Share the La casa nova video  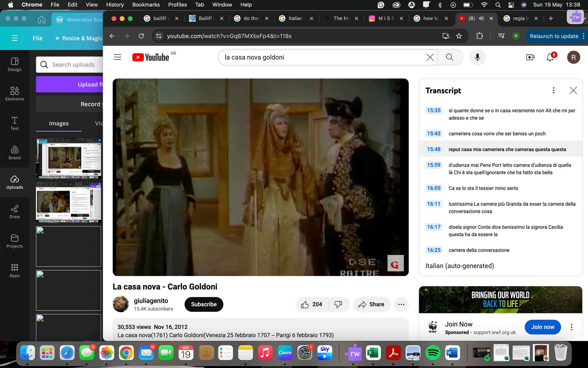point(371,304)
